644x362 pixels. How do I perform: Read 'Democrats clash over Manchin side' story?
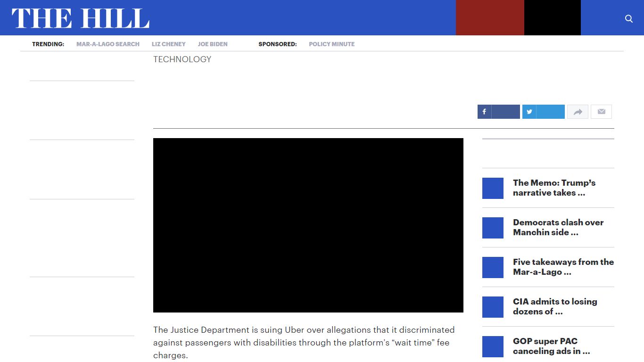pyautogui.click(x=558, y=227)
